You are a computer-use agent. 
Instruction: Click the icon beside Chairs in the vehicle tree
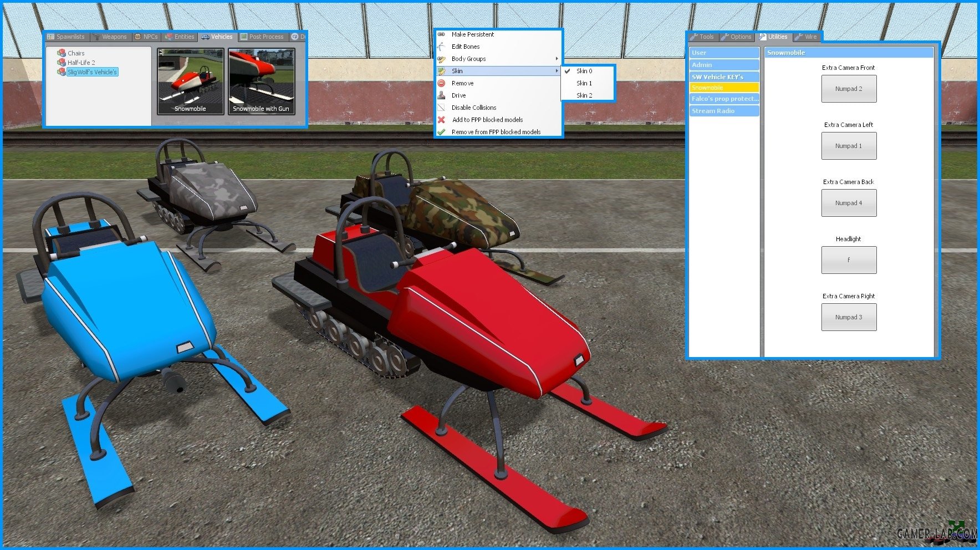(62, 53)
